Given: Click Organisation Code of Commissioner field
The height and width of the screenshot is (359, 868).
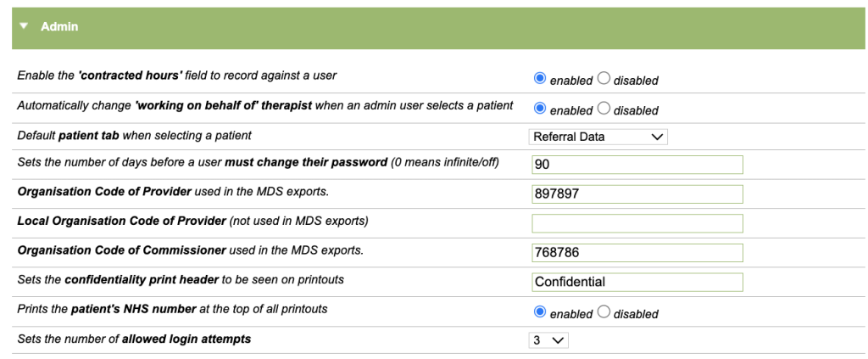Looking at the screenshot, I should click(637, 253).
